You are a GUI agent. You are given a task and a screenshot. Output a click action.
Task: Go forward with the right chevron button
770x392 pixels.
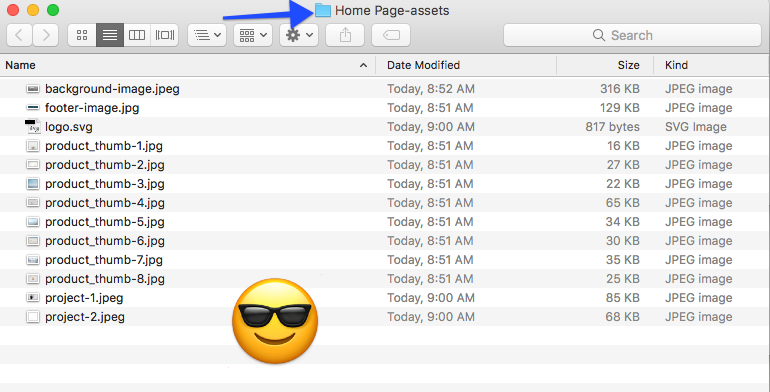click(46, 35)
